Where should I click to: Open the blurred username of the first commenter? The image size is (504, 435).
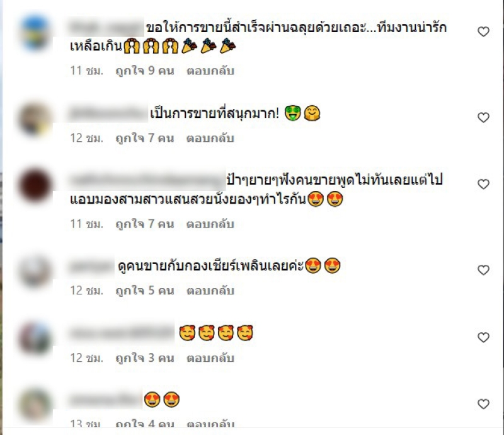[106, 27]
